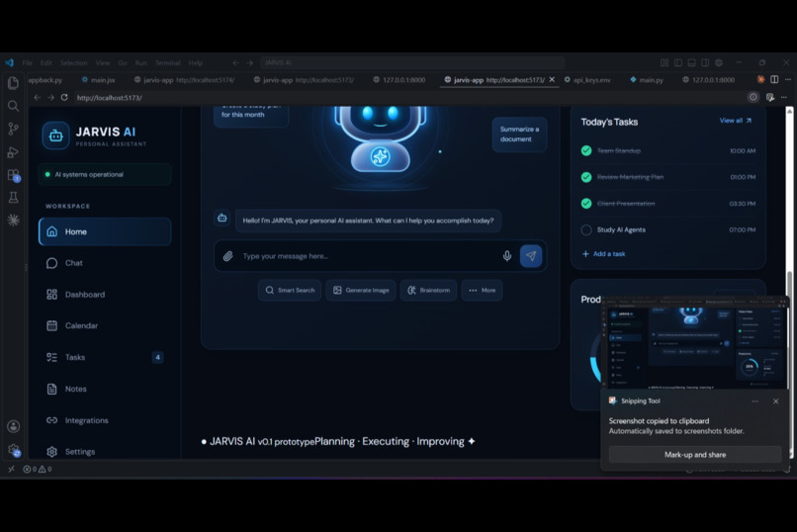
Task: Open Snipping Tool notification options ellipsis
Action: coord(754,400)
